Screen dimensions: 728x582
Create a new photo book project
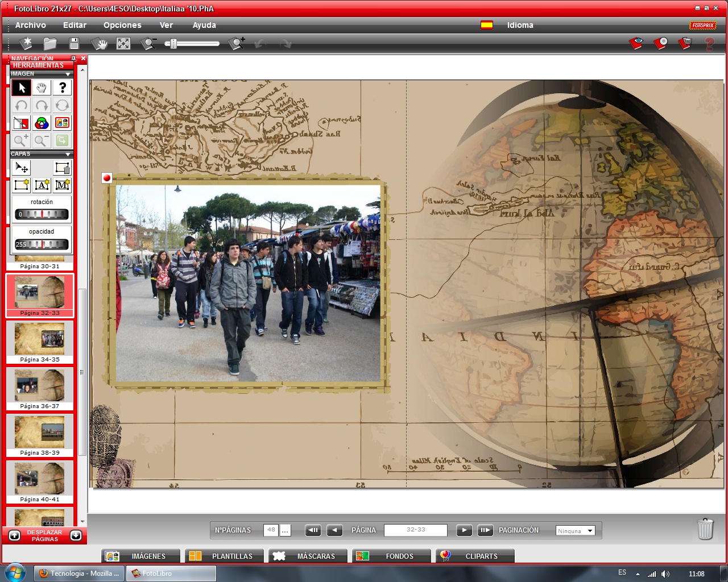pyautogui.click(x=26, y=43)
